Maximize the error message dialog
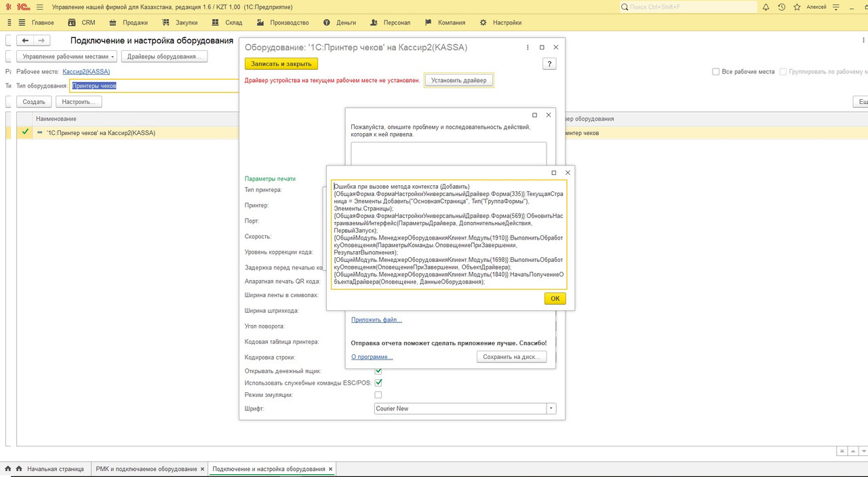Viewport: 868px width, 477px height. pos(553,173)
